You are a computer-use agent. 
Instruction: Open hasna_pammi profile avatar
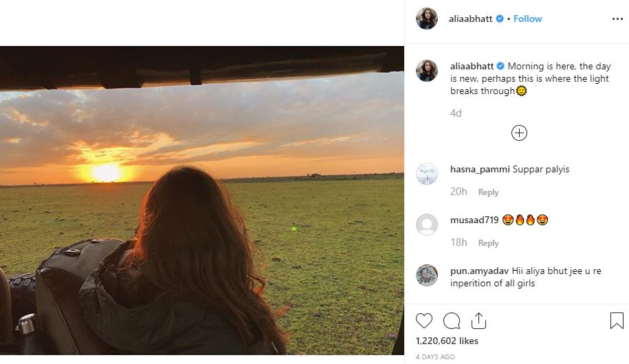tap(427, 174)
